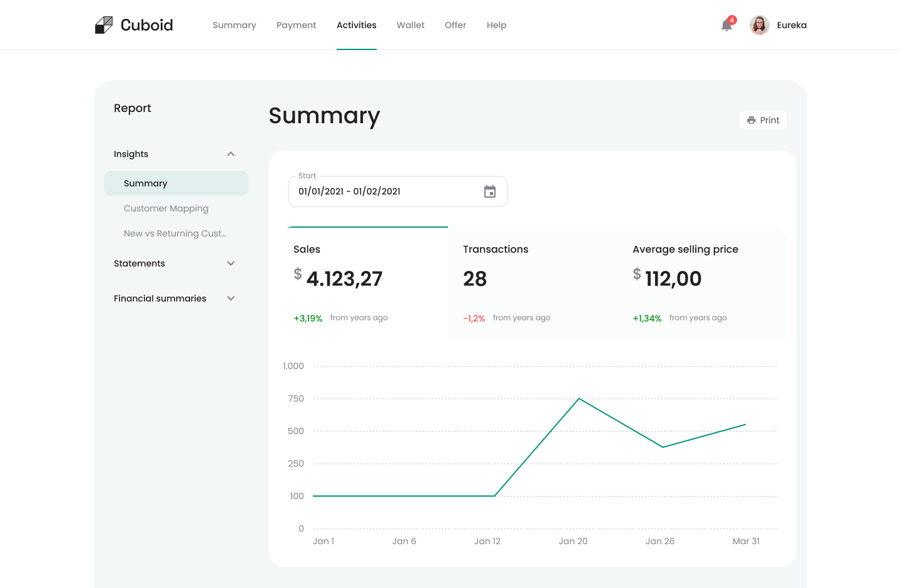Collapse the Insights section

pyautogui.click(x=231, y=154)
